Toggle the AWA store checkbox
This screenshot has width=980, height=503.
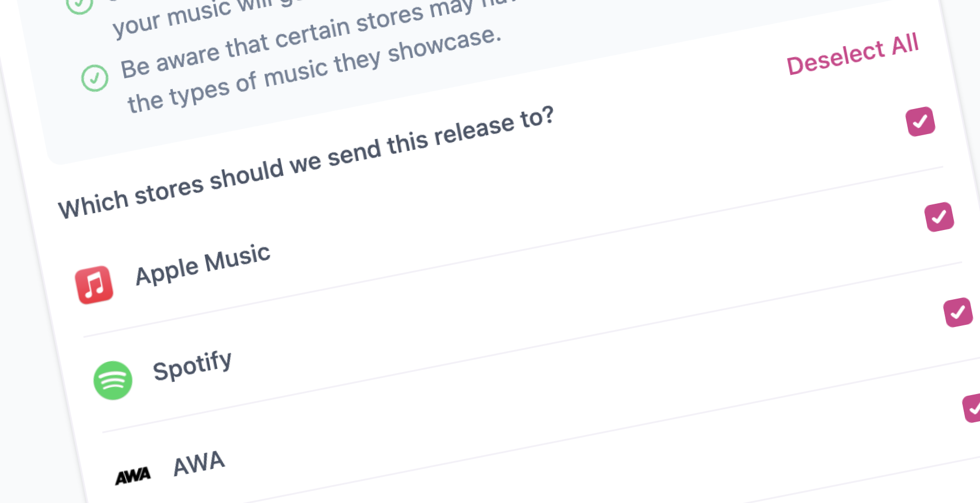pyautogui.click(x=973, y=408)
